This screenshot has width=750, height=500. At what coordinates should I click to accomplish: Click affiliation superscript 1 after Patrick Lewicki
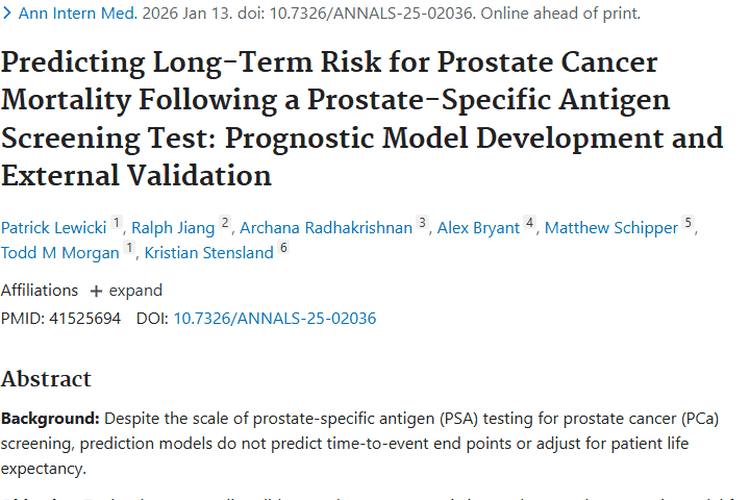pos(117,224)
